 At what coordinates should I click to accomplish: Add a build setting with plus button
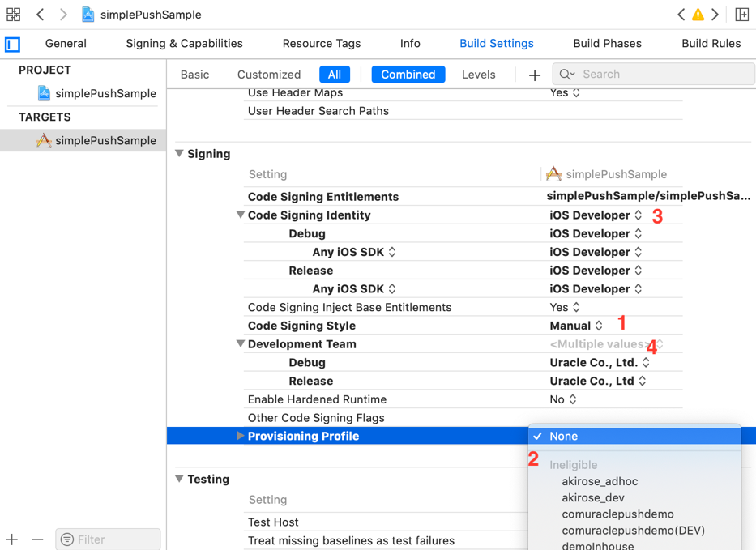pyautogui.click(x=534, y=75)
